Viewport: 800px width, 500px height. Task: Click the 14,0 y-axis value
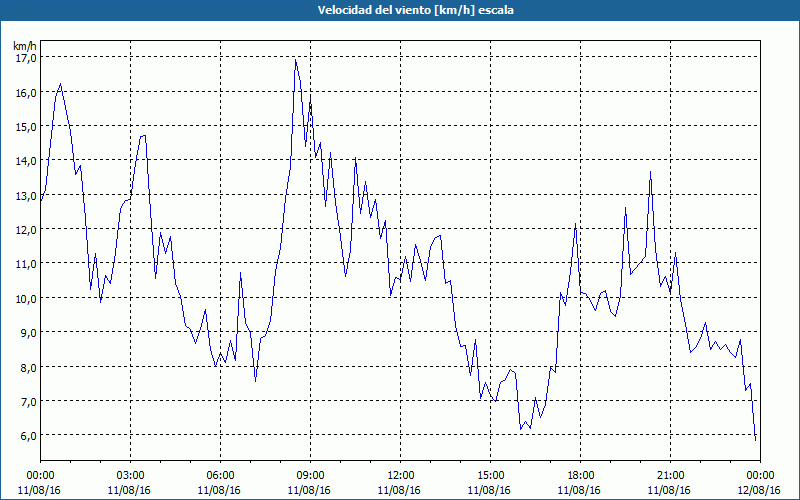pos(26,161)
